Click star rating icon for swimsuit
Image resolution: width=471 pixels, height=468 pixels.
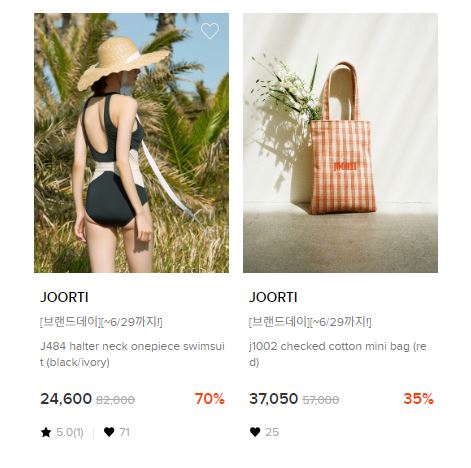tap(46, 432)
